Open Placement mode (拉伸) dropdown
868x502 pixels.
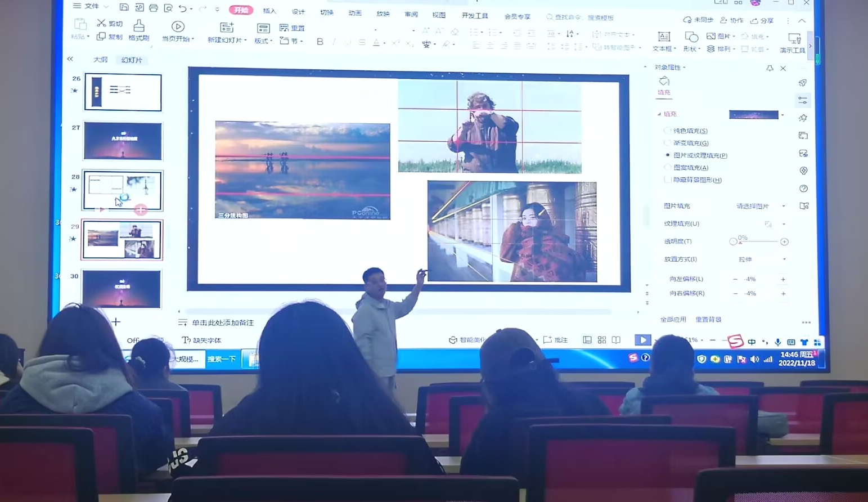click(784, 259)
